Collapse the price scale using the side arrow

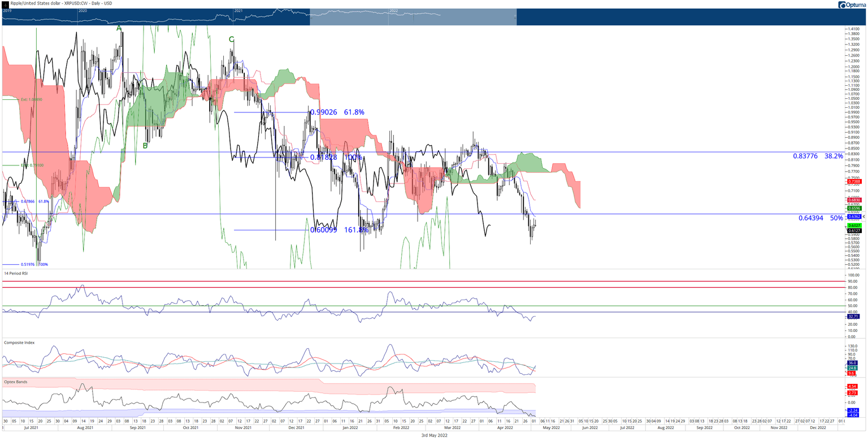tap(862, 216)
